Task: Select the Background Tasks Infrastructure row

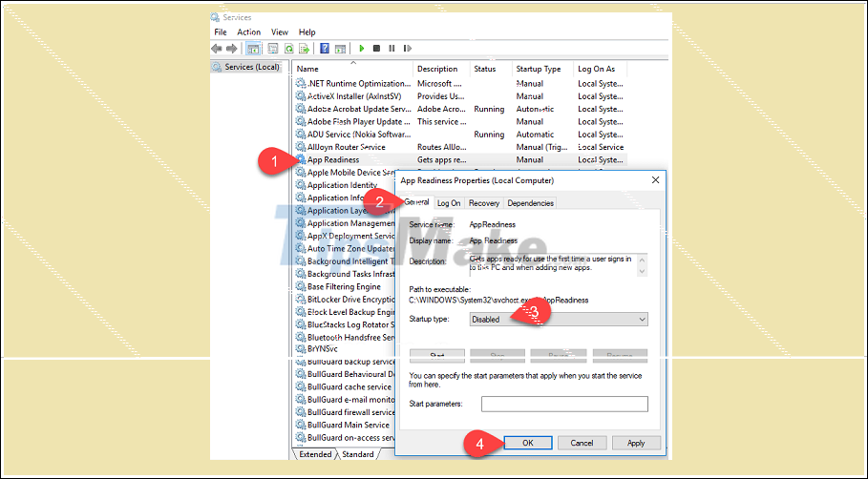Action: click(344, 274)
